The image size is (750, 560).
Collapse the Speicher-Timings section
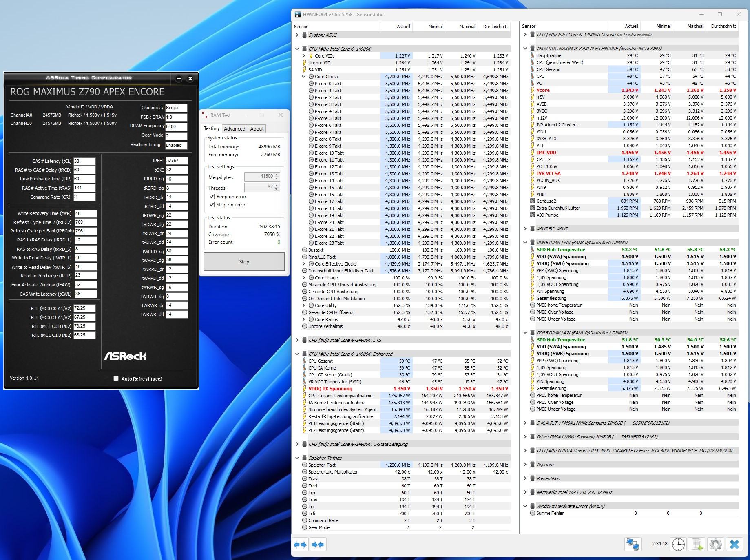[297, 458]
